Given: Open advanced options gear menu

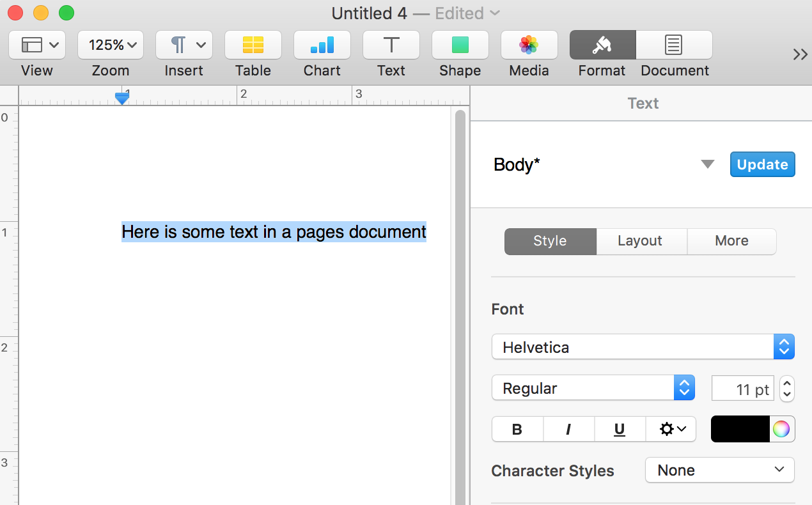Looking at the screenshot, I should [671, 429].
